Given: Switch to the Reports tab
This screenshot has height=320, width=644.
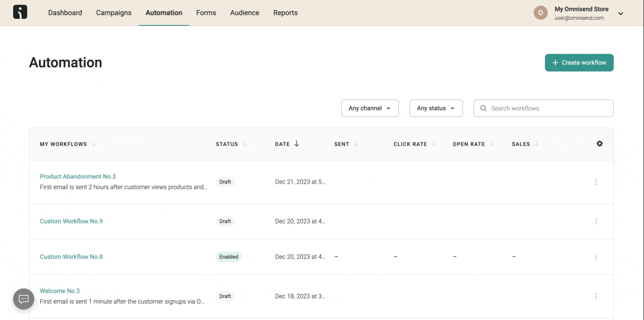Looking at the screenshot, I should [x=285, y=13].
